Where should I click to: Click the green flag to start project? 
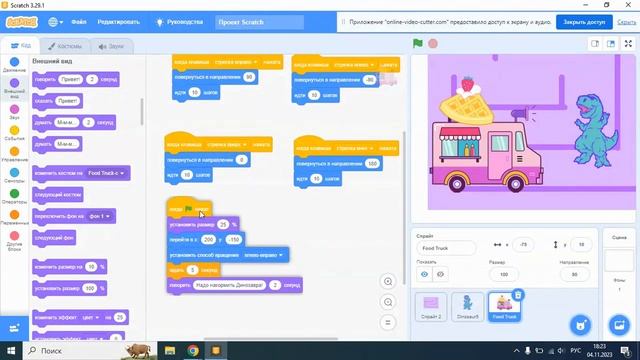[418, 43]
